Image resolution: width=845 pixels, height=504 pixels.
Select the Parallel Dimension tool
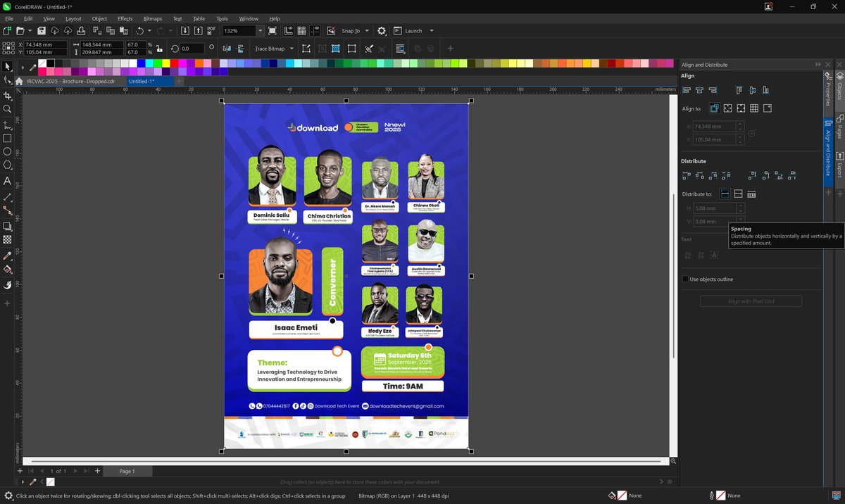pyautogui.click(x=7, y=196)
